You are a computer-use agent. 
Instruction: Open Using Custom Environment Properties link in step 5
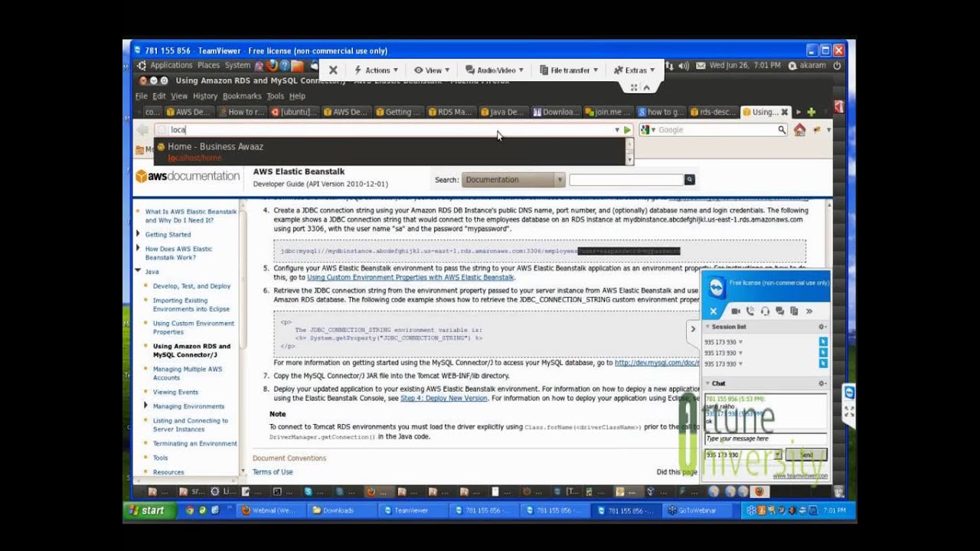(410, 277)
